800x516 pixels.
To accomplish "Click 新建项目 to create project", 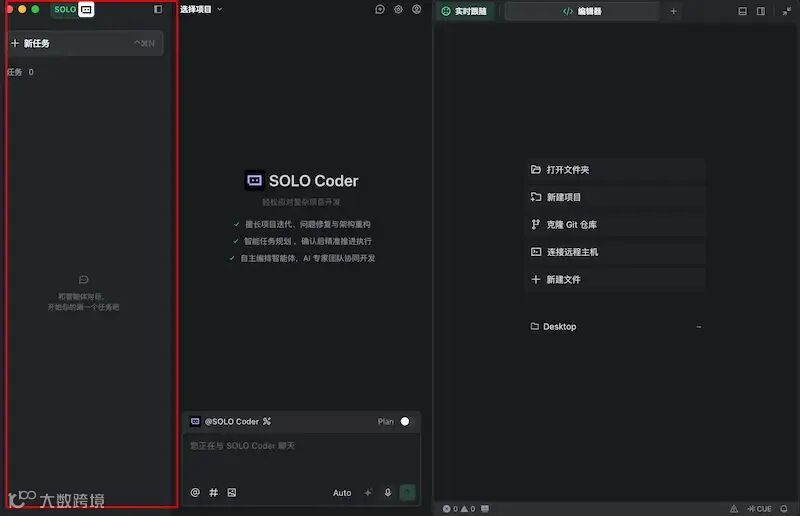I will (x=615, y=197).
